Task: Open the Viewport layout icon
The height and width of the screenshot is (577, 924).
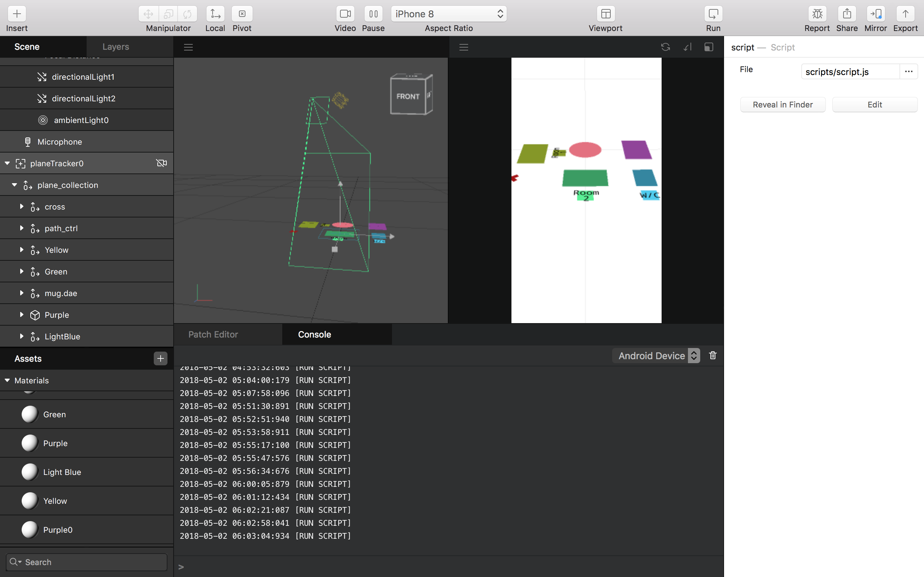Action: (x=605, y=14)
